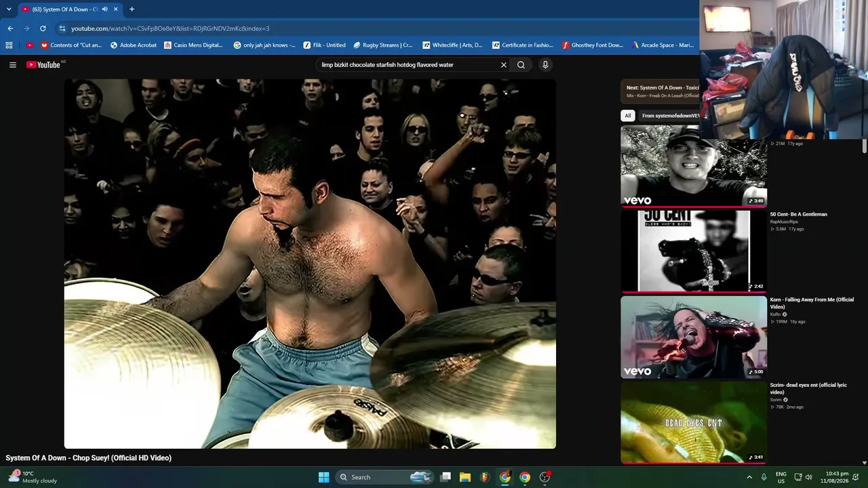
Task: Mute the System Of A Down tab audio
Action: coord(104,9)
